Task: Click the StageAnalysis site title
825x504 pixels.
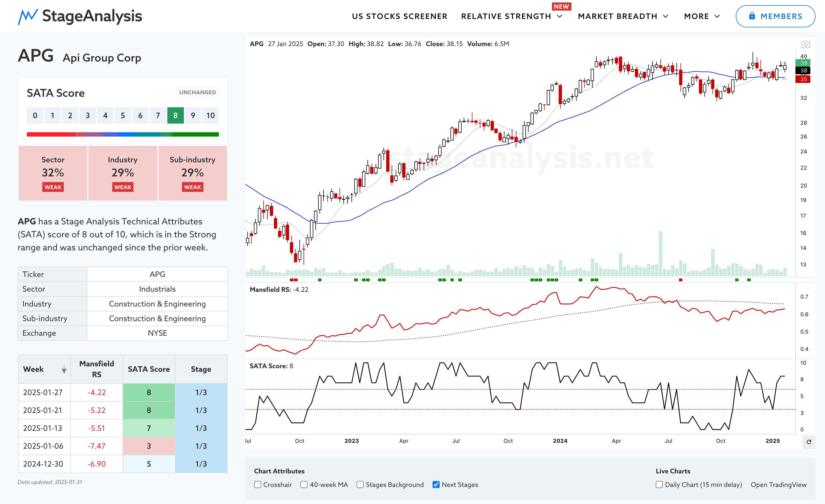Action: (92, 16)
